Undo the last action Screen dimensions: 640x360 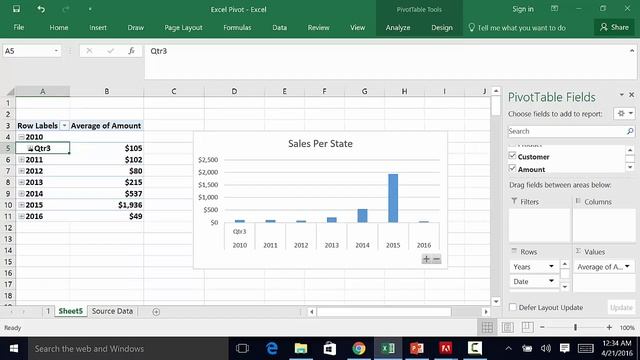(x=41, y=9)
